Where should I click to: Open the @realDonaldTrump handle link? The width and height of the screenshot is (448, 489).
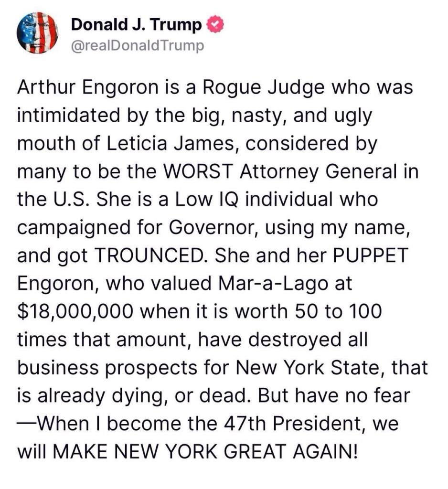[x=138, y=45]
